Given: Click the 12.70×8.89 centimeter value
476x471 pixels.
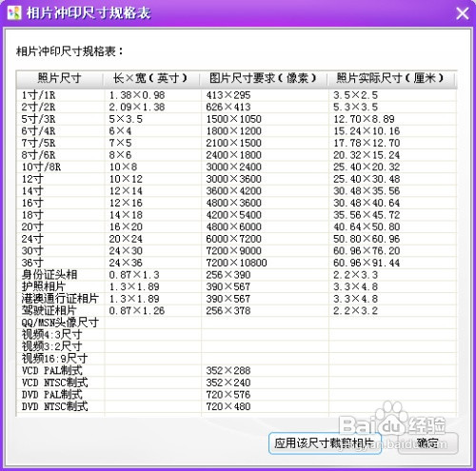Looking at the screenshot, I should 364,119.
